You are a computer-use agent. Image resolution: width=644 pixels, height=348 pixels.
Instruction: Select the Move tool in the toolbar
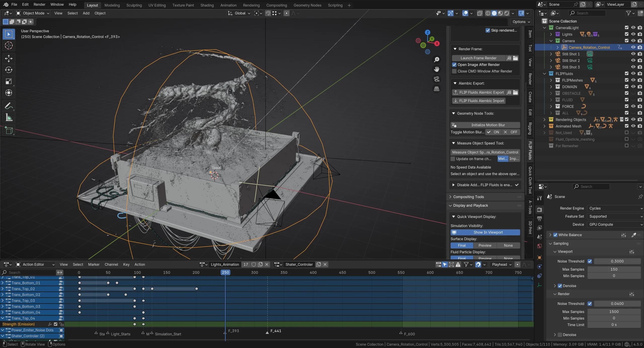tap(9, 58)
